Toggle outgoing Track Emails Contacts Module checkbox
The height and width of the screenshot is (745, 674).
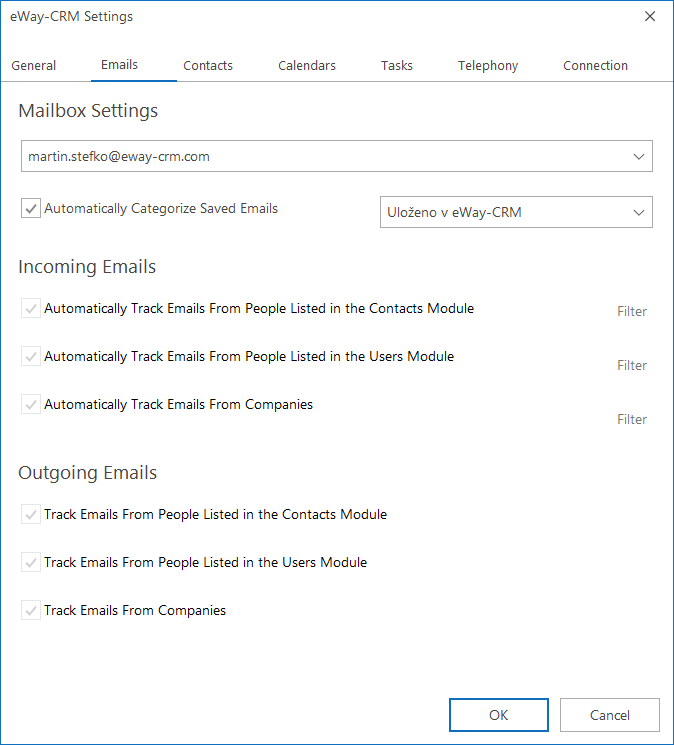(31, 515)
